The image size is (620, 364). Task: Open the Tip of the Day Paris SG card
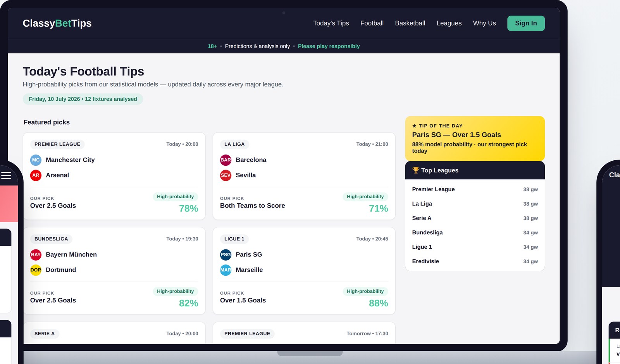click(x=475, y=138)
